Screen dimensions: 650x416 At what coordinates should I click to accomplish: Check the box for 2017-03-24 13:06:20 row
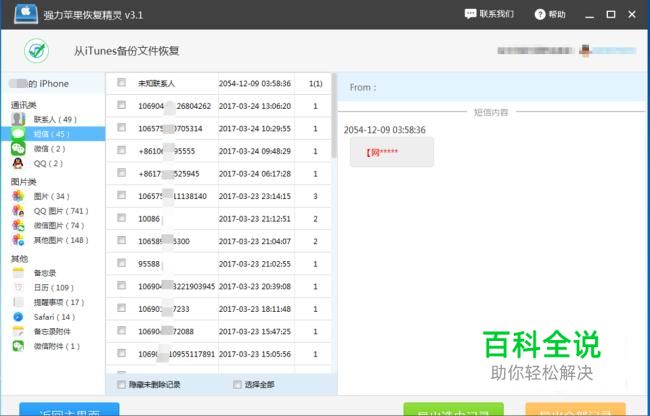121,105
